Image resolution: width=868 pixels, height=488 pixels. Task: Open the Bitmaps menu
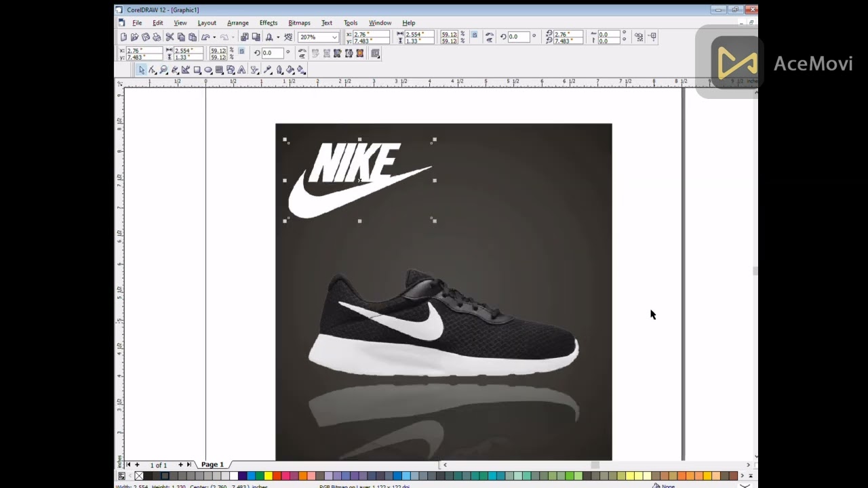pos(299,22)
